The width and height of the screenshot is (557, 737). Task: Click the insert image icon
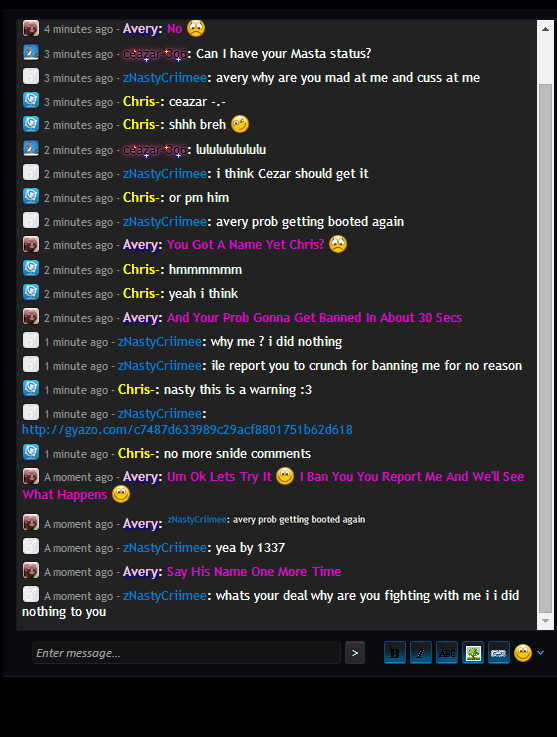(x=473, y=653)
